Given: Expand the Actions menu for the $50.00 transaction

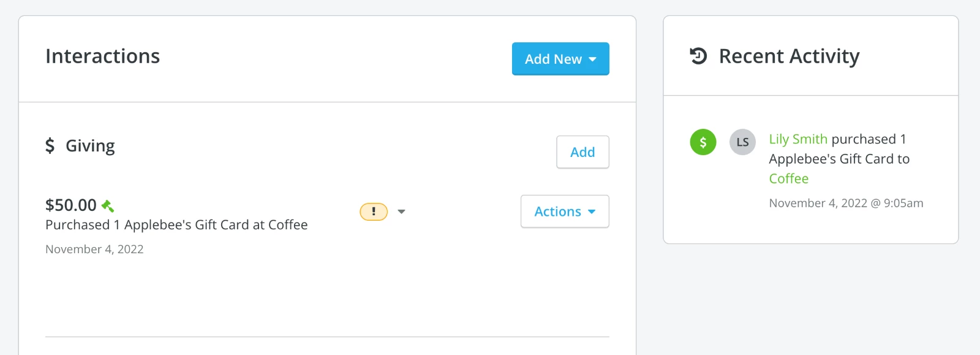Looking at the screenshot, I should (564, 211).
